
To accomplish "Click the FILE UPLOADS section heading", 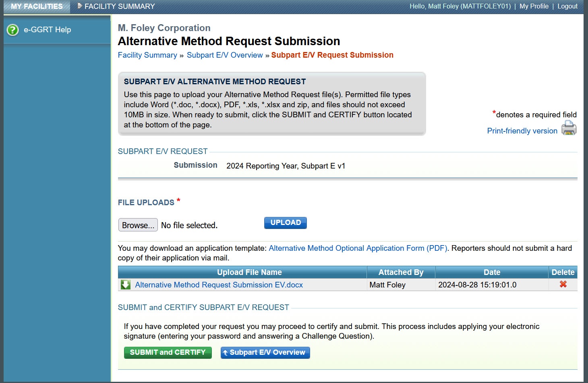I will pos(146,202).
